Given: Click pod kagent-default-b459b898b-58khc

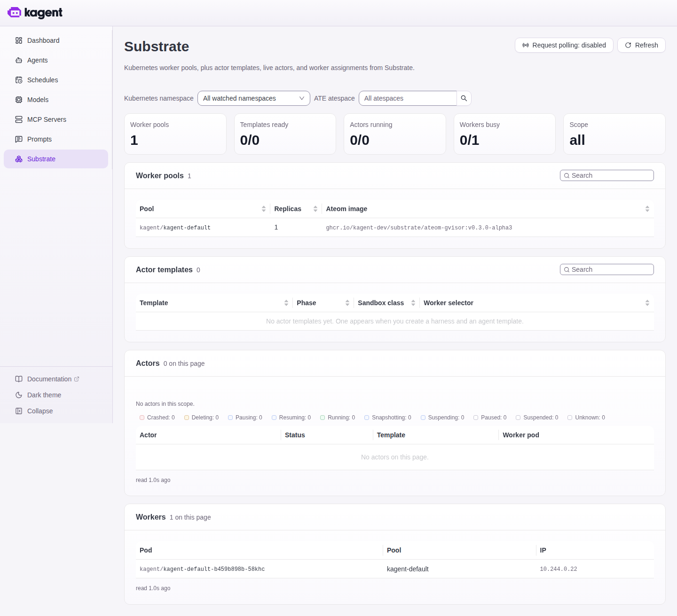Looking at the screenshot, I should tap(202, 569).
